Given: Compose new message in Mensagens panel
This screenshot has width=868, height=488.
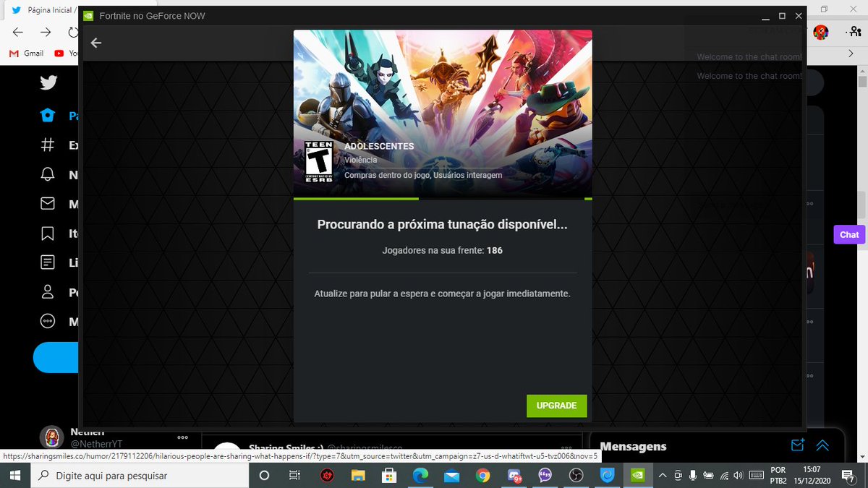Looking at the screenshot, I should point(797,445).
